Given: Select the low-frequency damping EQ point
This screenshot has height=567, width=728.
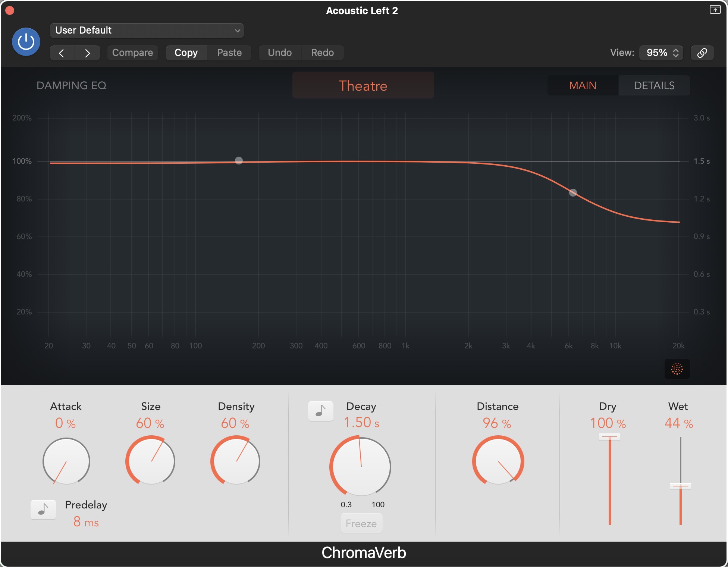Looking at the screenshot, I should tap(239, 160).
